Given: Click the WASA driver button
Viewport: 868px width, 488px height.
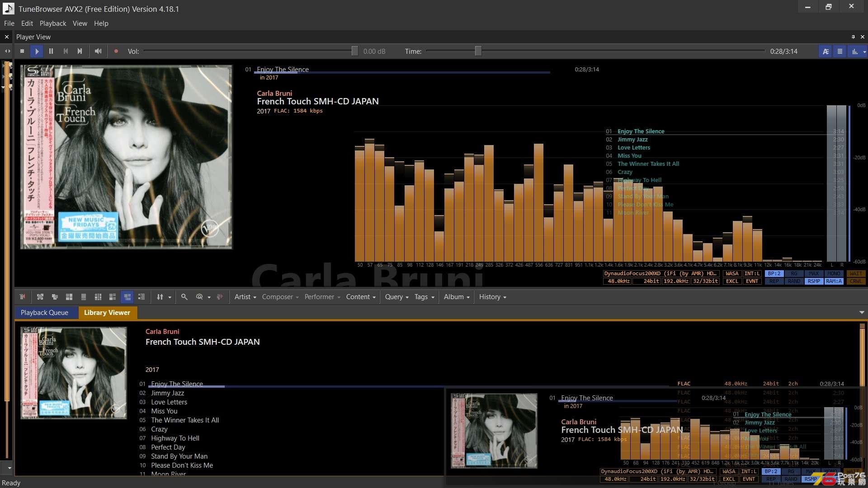Looking at the screenshot, I should click(x=732, y=273).
